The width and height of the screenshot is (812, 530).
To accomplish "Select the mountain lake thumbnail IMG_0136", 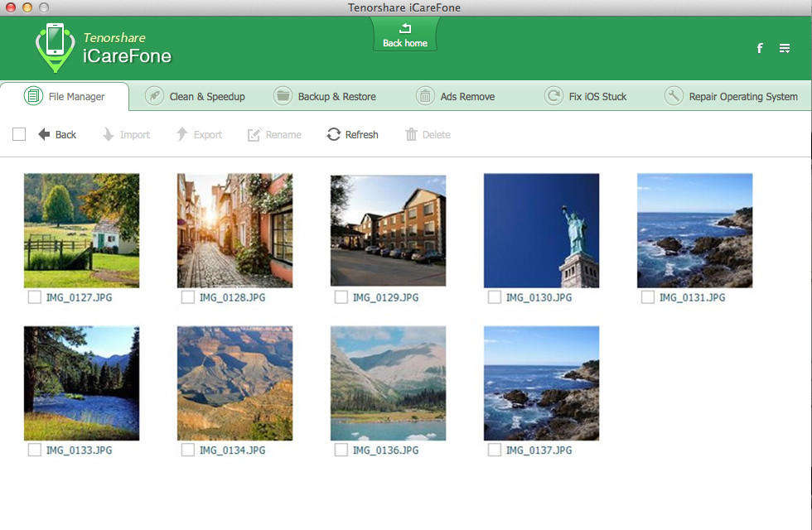I will [388, 383].
